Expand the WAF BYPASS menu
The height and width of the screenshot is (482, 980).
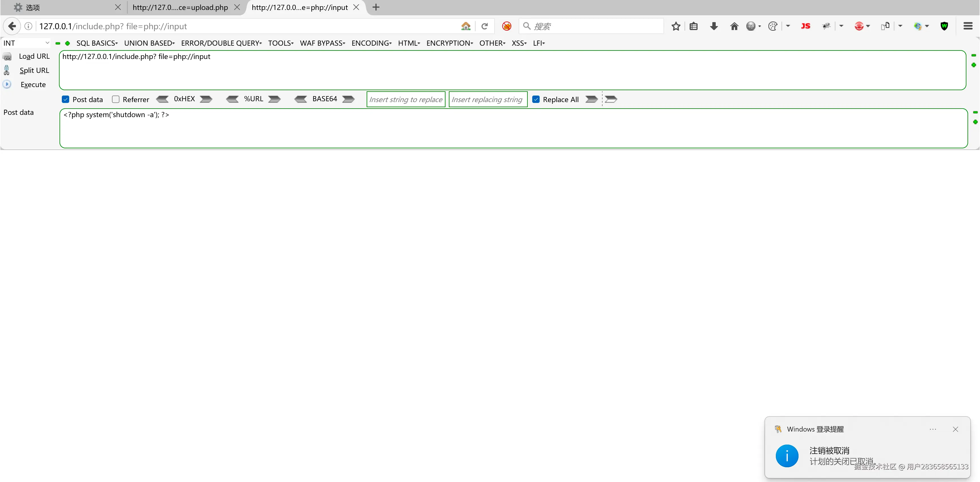coord(322,43)
